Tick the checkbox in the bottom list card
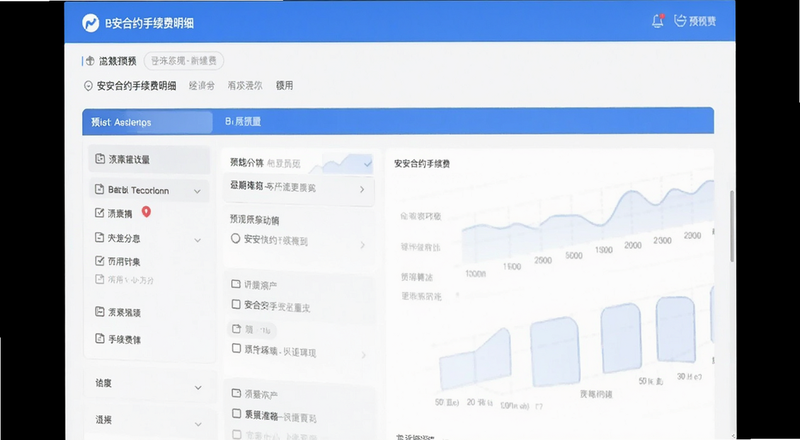 point(236,413)
